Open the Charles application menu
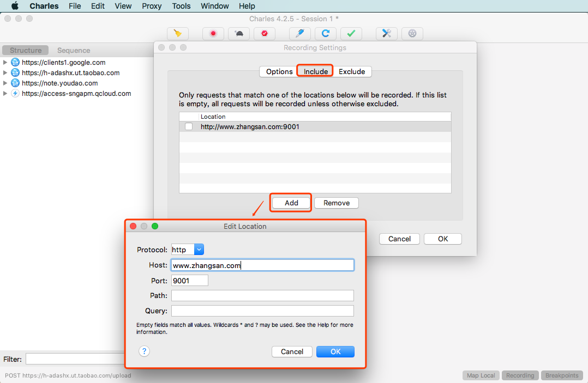 pyautogui.click(x=44, y=6)
